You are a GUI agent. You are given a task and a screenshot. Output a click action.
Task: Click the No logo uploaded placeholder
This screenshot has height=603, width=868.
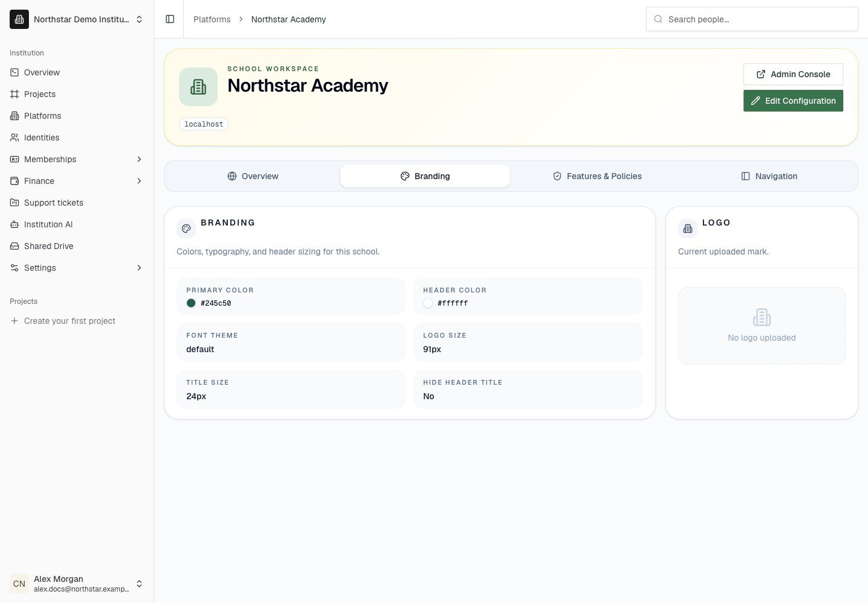click(762, 326)
